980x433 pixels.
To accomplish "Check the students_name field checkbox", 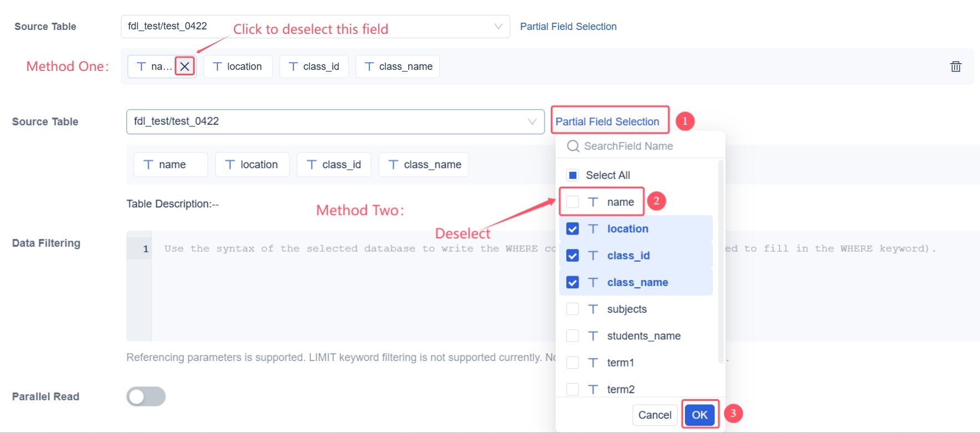I will [x=573, y=336].
